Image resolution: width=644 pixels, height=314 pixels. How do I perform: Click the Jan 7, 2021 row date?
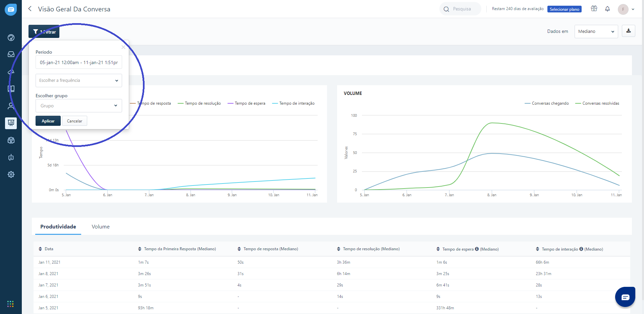point(48,285)
